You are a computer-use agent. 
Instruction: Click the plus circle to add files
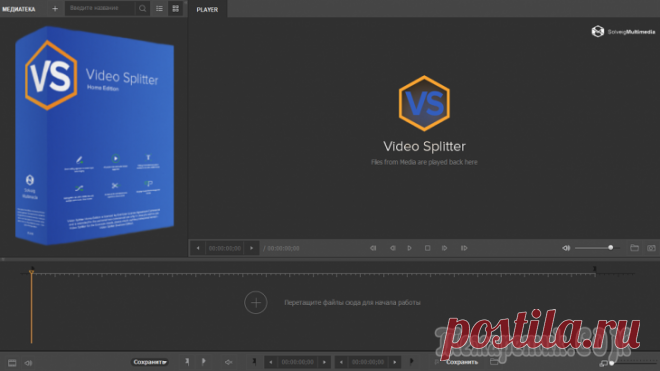click(x=255, y=302)
